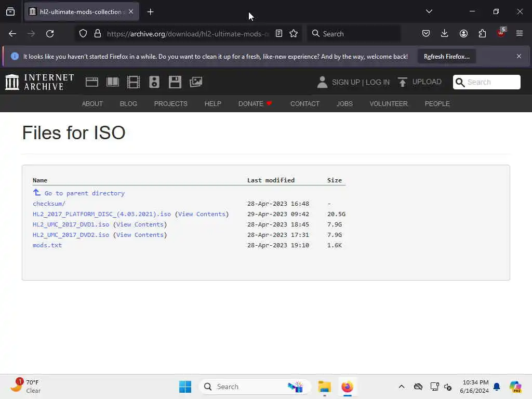
Task: Open the notification bell icon
Action: point(497,387)
